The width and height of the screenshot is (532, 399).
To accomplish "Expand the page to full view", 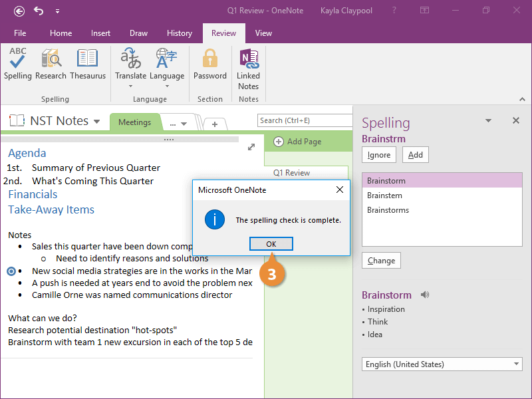I will click(x=251, y=147).
